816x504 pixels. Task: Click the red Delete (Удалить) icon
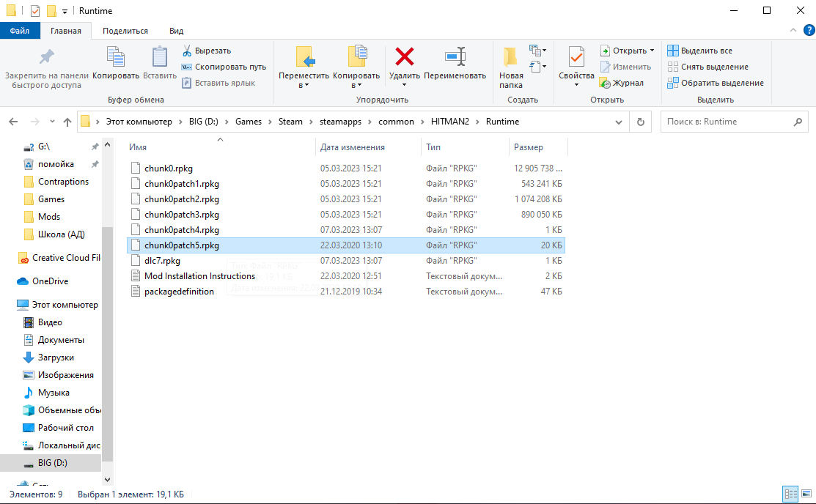point(404,57)
